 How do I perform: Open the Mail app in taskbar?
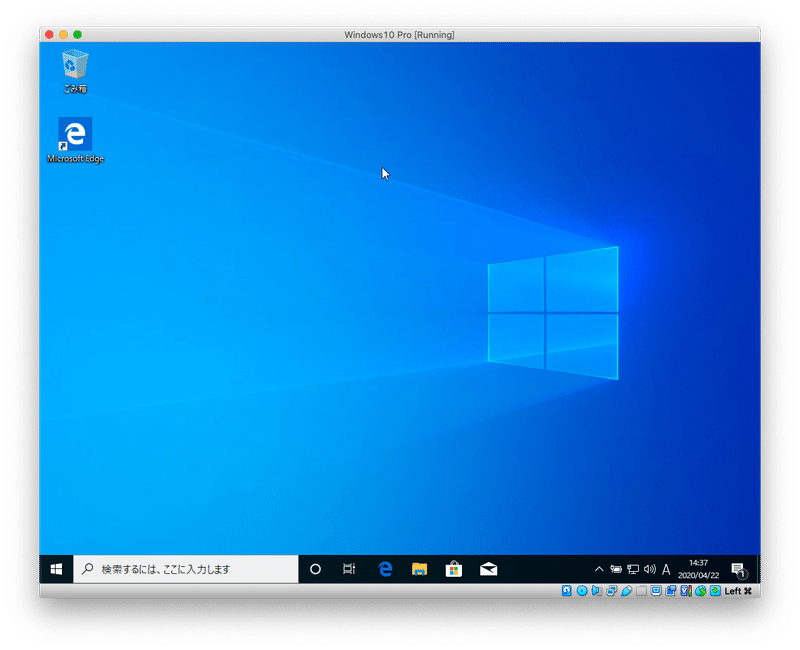pos(488,569)
